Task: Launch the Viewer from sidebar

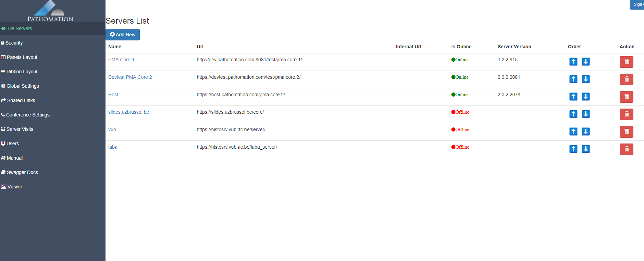Action: pyautogui.click(x=15, y=187)
